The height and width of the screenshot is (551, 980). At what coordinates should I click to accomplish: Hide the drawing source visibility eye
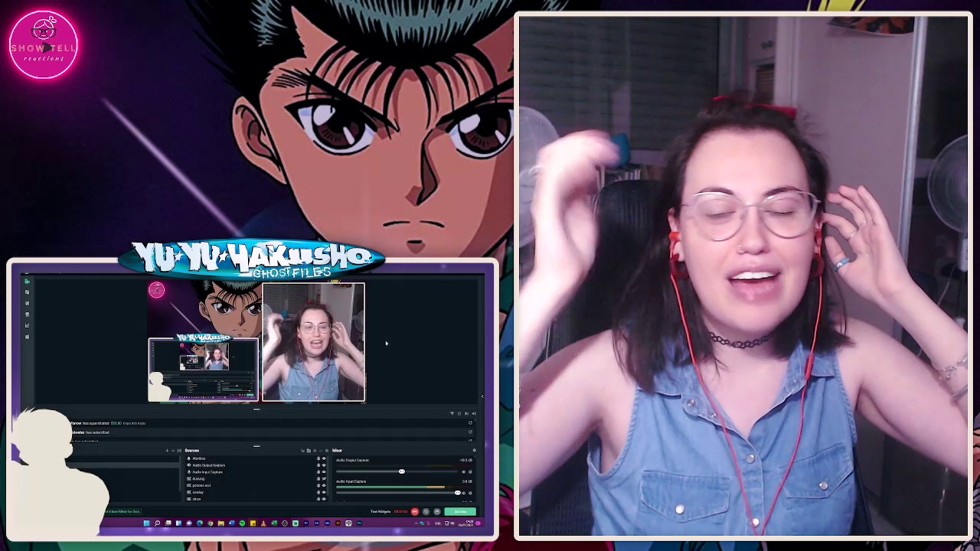(x=323, y=479)
